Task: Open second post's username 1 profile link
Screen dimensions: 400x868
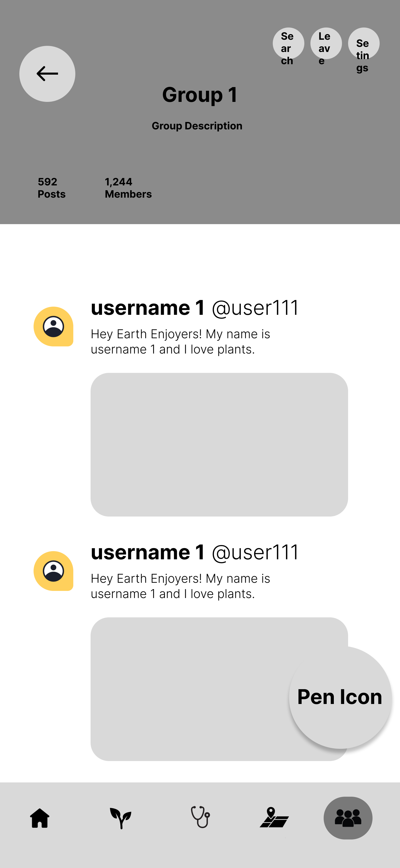Action: pos(148,552)
